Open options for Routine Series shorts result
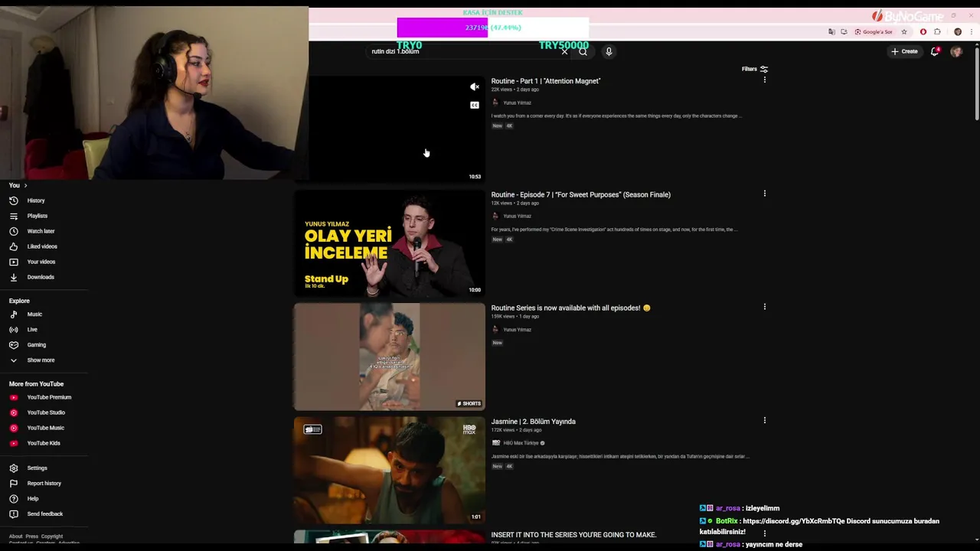 pyautogui.click(x=764, y=307)
